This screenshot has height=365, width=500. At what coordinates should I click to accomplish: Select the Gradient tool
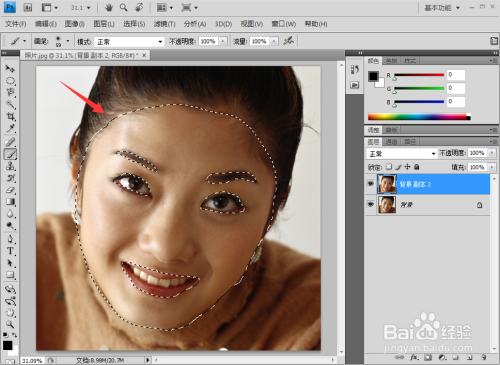coord(10,202)
